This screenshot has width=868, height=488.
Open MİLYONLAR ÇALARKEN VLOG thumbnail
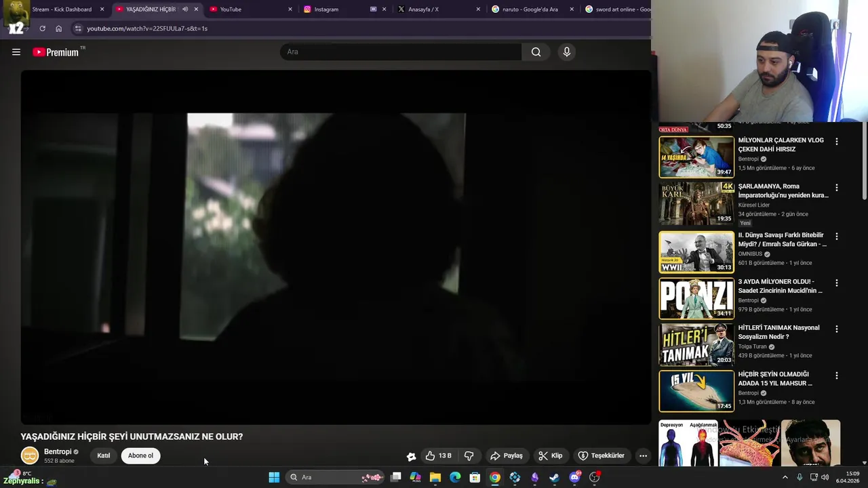(696, 157)
